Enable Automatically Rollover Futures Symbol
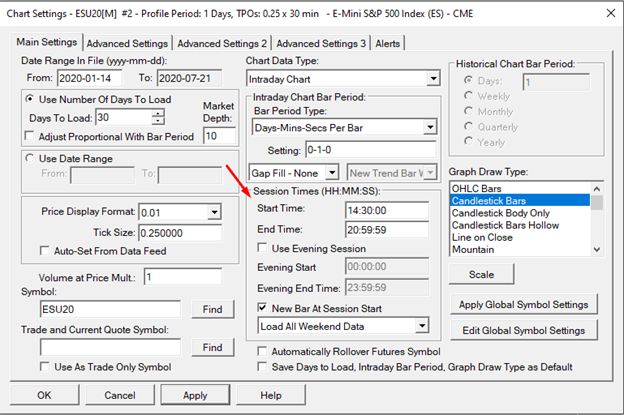Screen dimensions: 624x415 [263, 352]
